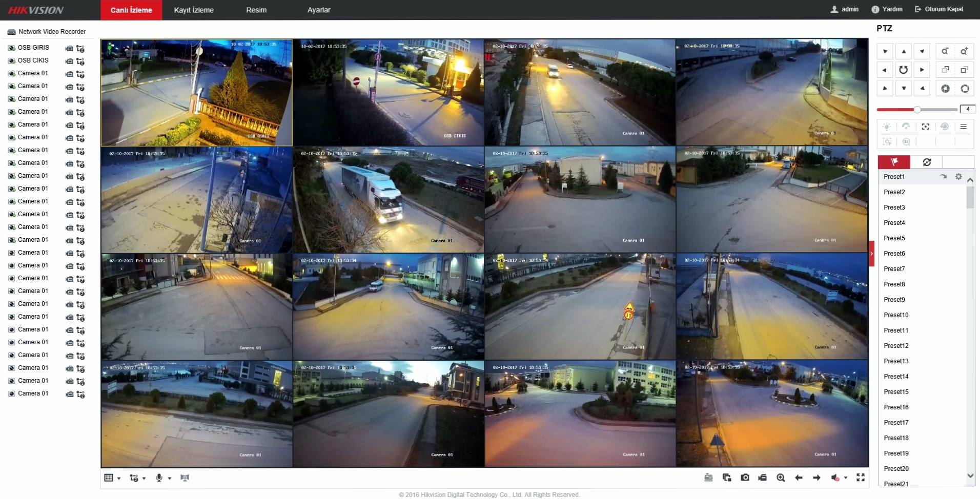The image size is (980, 499).
Task: Enable digital zoom magnifier in bottom toolbar
Action: [x=781, y=477]
